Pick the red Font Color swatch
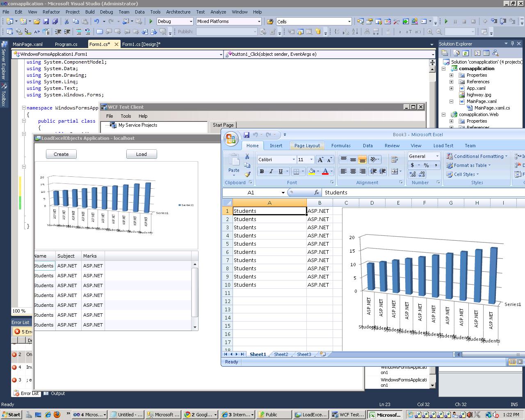This screenshot has height=420, width=525. [x=325, y=171]
